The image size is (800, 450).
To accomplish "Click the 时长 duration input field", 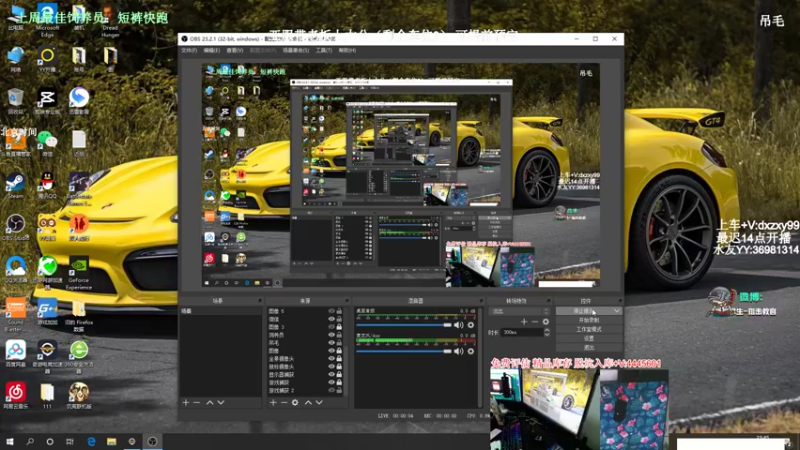I will (521, 332).
